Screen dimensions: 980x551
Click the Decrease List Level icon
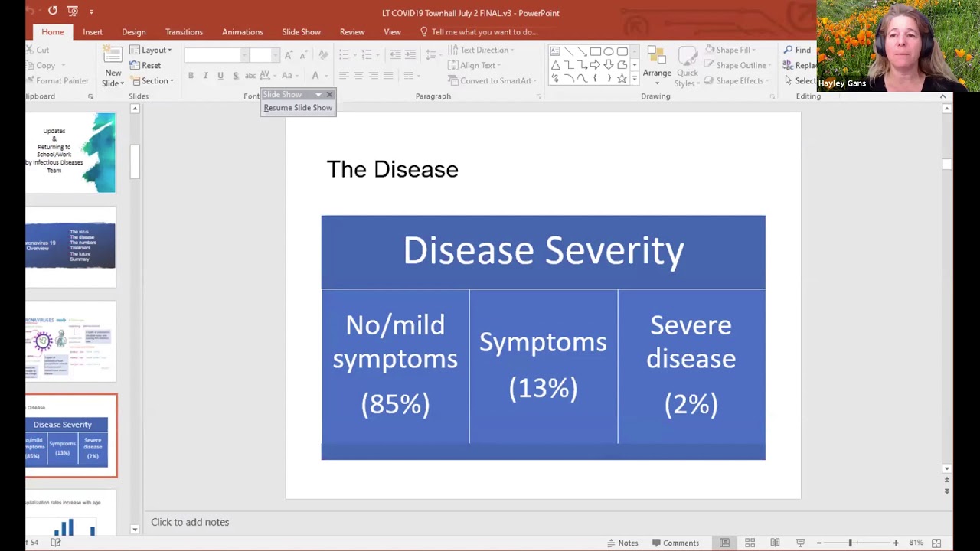[395, 55]
